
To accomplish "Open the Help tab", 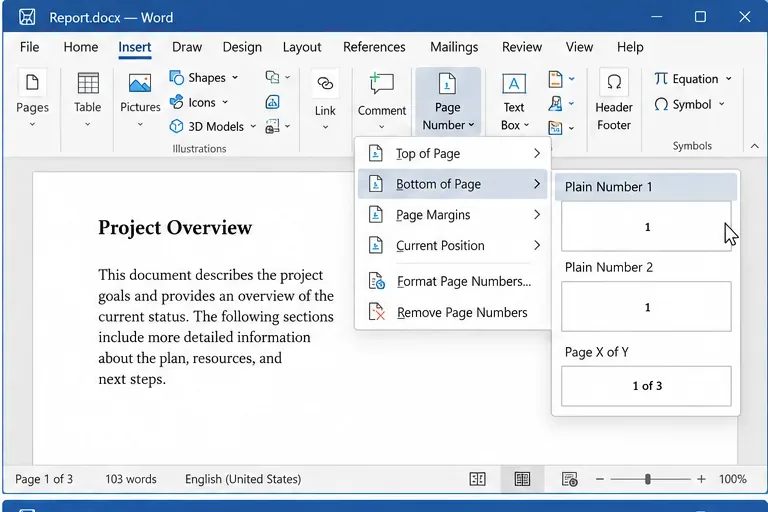I will 630,47.
